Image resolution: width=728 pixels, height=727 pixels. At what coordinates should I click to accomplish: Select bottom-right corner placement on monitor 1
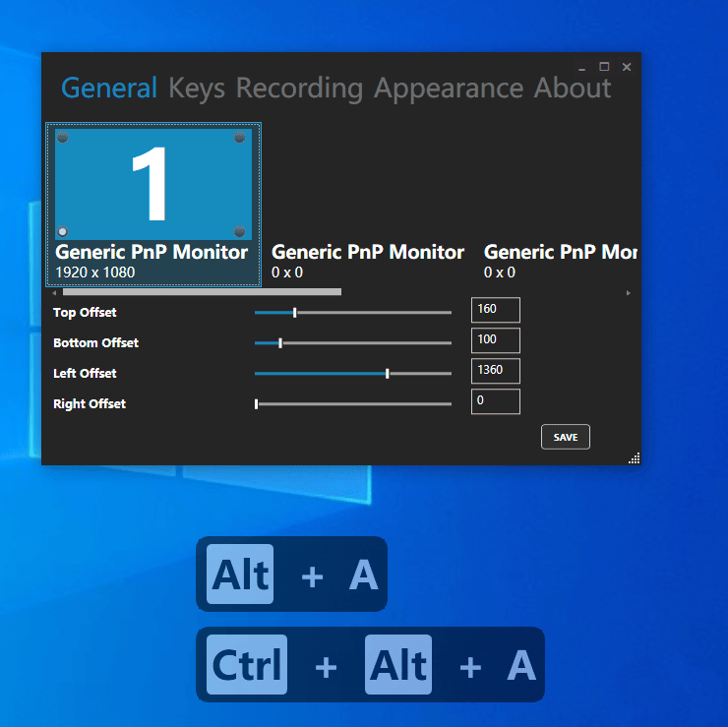[x=240, y=231]
